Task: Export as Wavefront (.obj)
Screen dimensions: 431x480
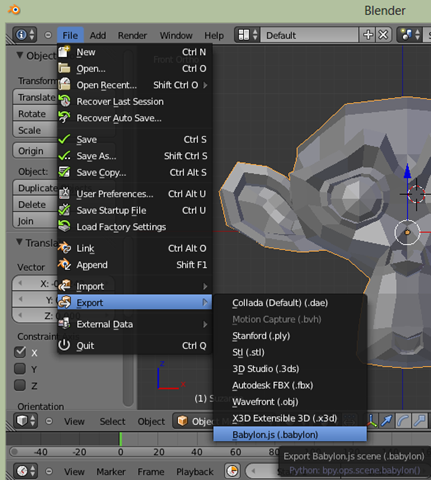Action: point(290,402)
